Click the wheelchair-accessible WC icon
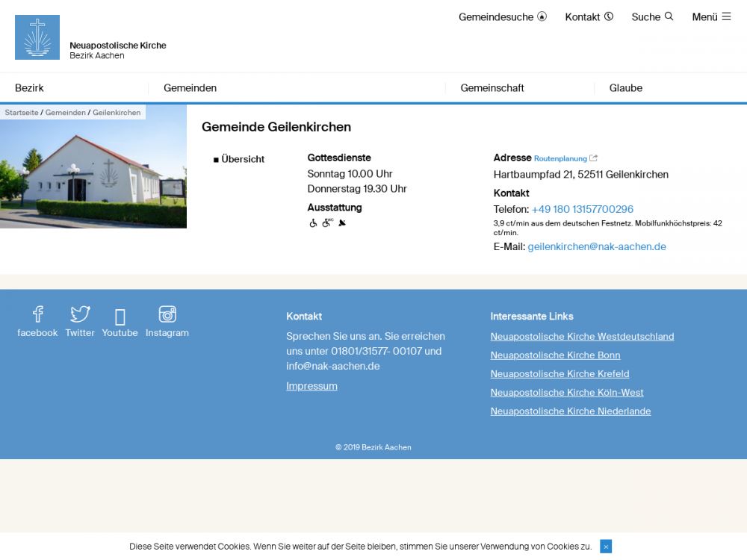 click(x=327, y=223)
